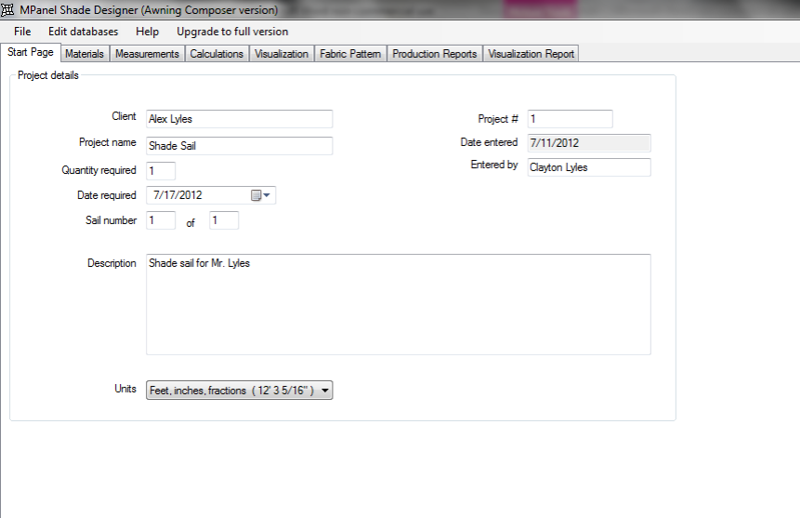Open the Help menu

coord(147,31)
